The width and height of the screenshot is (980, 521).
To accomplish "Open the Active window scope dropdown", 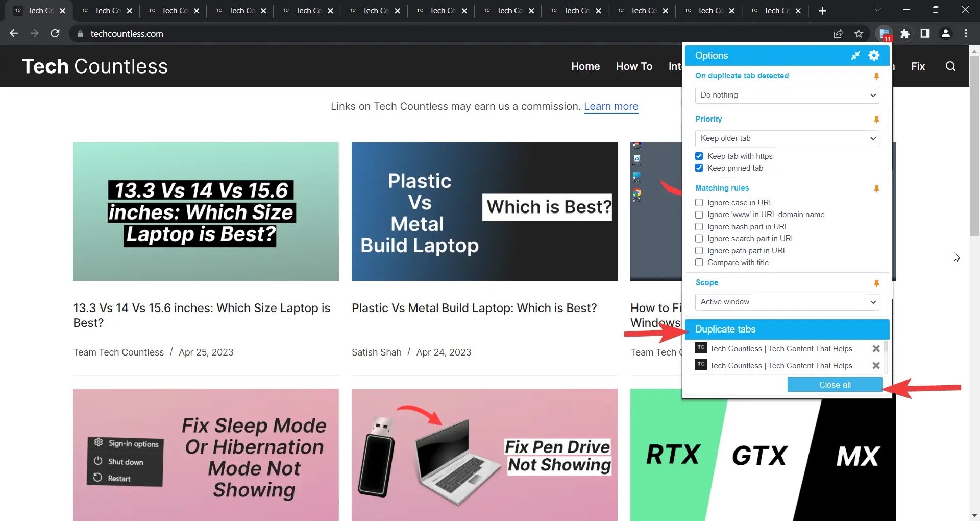I will click(787, 302).
